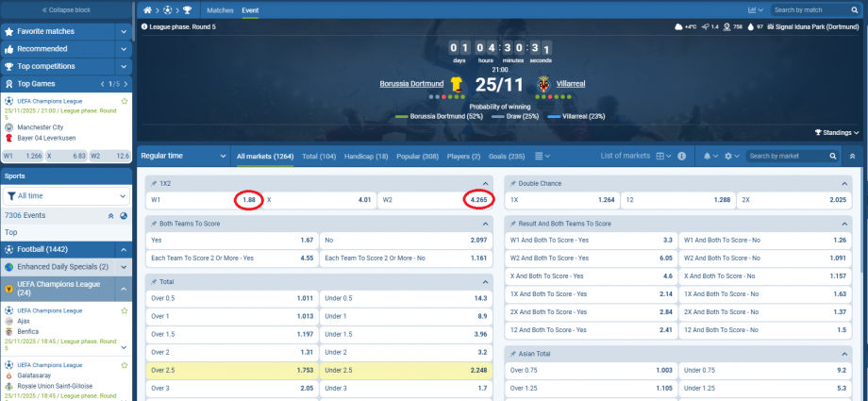Collapse all markets double-chevron
Viewport: 868px width, 401px height.
(x=852, y=157)
